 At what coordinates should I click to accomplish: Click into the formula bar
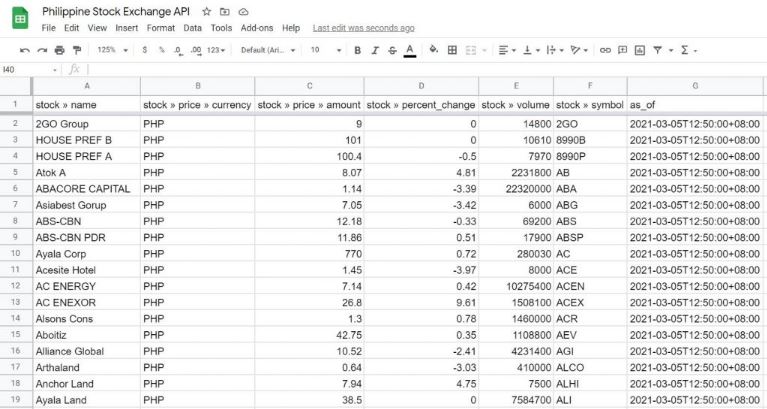(x=426, y=69)
